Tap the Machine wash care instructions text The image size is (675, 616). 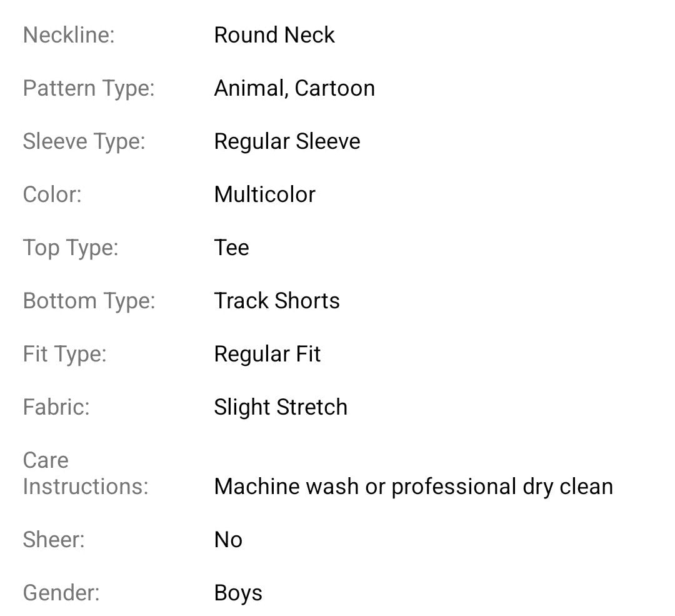tap(413, 487)
